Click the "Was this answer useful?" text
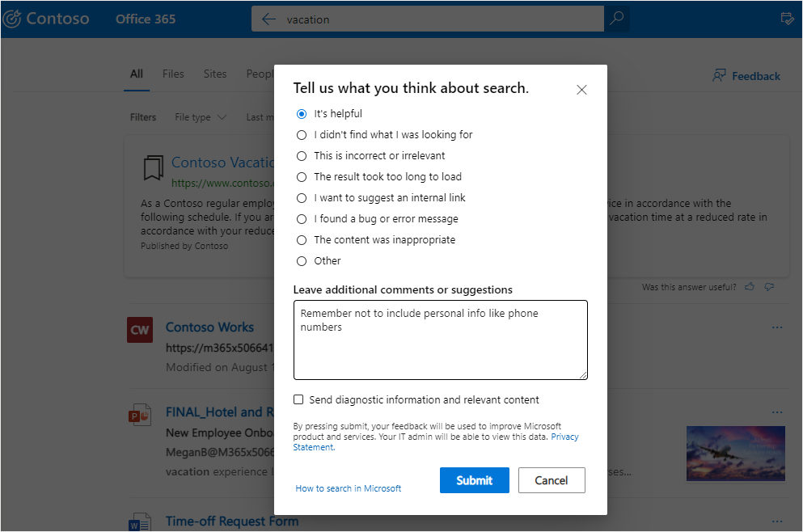Screen dimensions: 803x532 click(x=689, y=287)
